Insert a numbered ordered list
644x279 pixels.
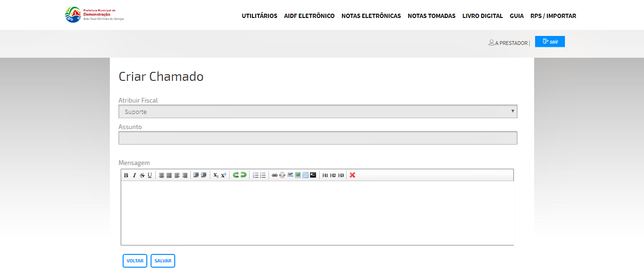(x=256, y=175)
